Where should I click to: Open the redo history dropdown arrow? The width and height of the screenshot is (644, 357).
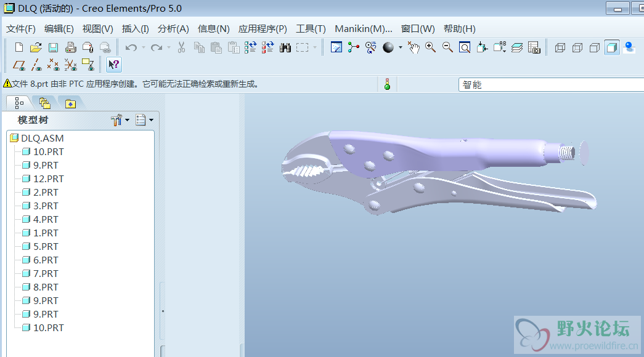[169, 47]
